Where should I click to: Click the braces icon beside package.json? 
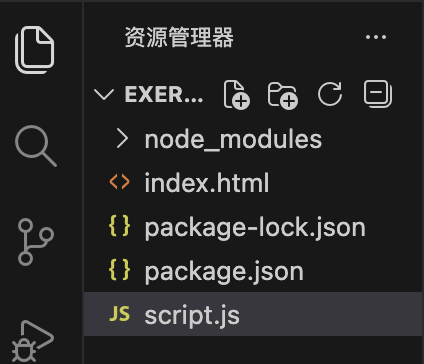pos(119,269)
